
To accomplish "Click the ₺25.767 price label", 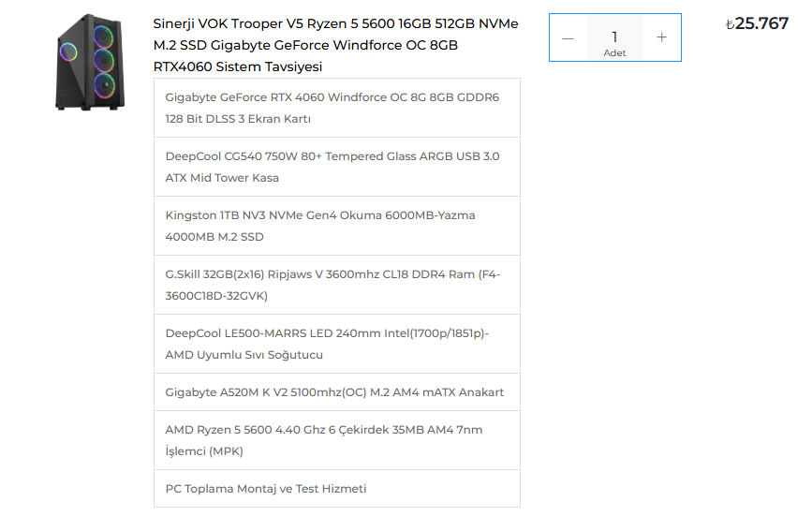I will tap(757, 23).
